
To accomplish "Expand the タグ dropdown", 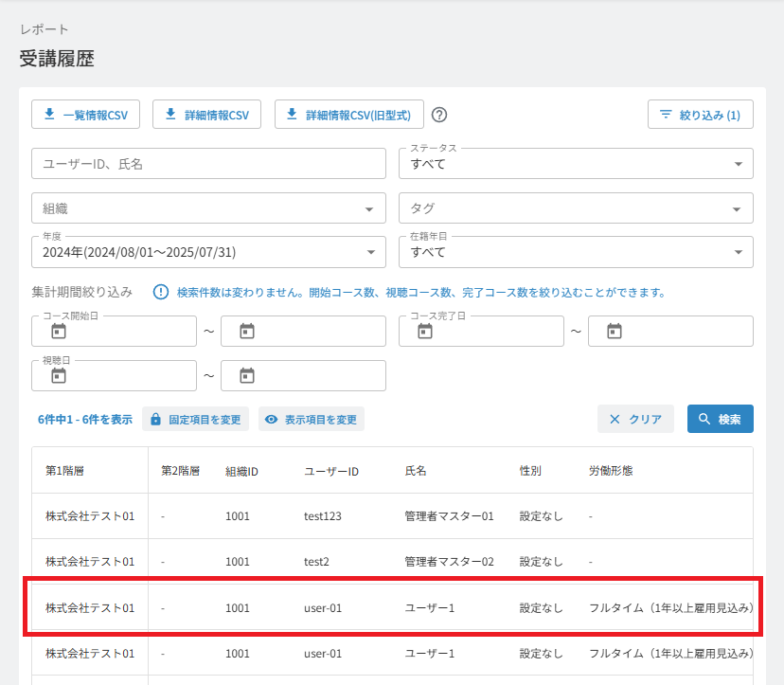I will coord(576,208).
